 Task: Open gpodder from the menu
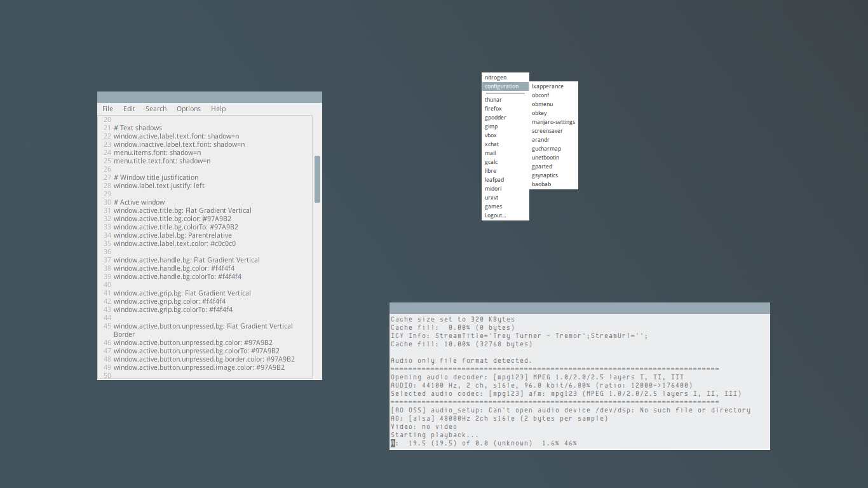pyautogui.click(x=505, y=118)
